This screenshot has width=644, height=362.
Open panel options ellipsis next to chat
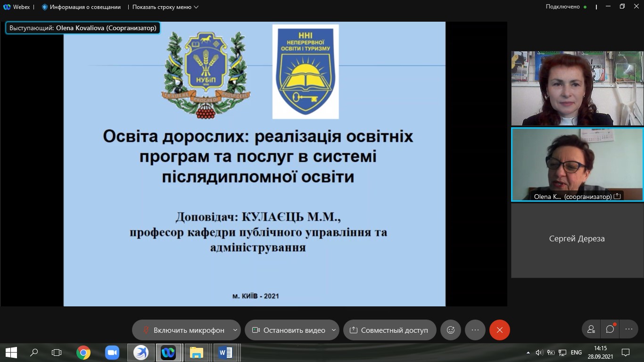pos(629,329)
